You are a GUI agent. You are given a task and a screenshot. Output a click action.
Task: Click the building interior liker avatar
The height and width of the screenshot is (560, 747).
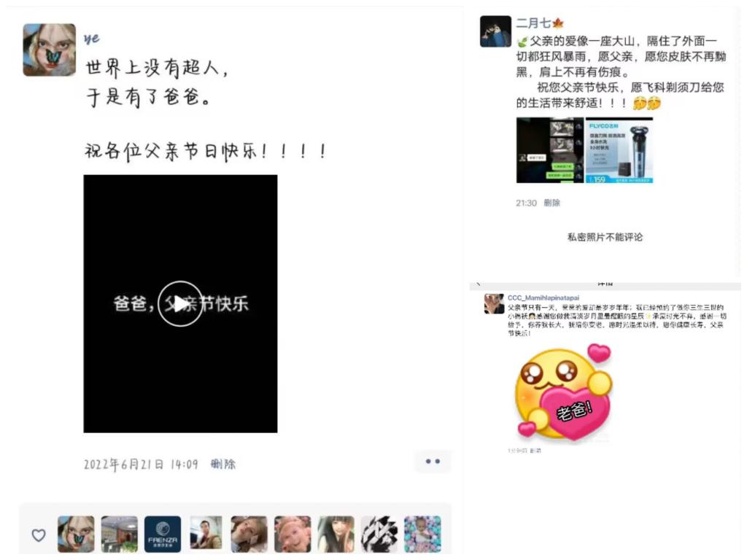pyautogui.click(x=119, y=534)
